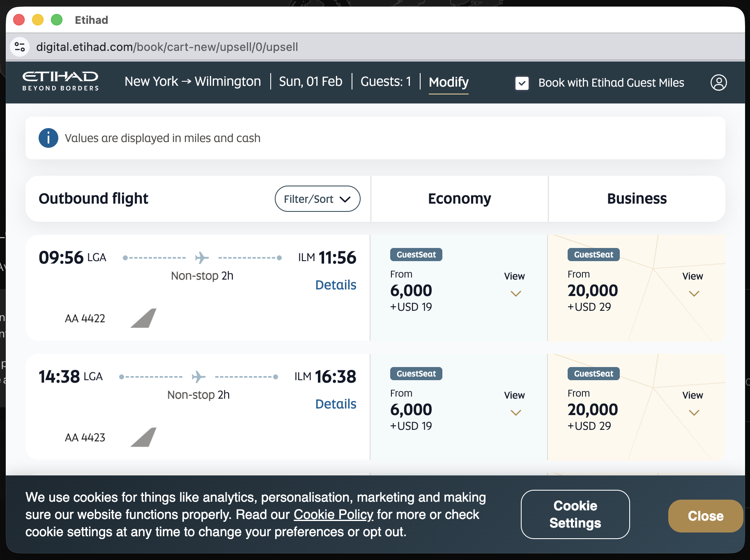Click the Etihad Beyond Borders logo

[x=60, y=81]
